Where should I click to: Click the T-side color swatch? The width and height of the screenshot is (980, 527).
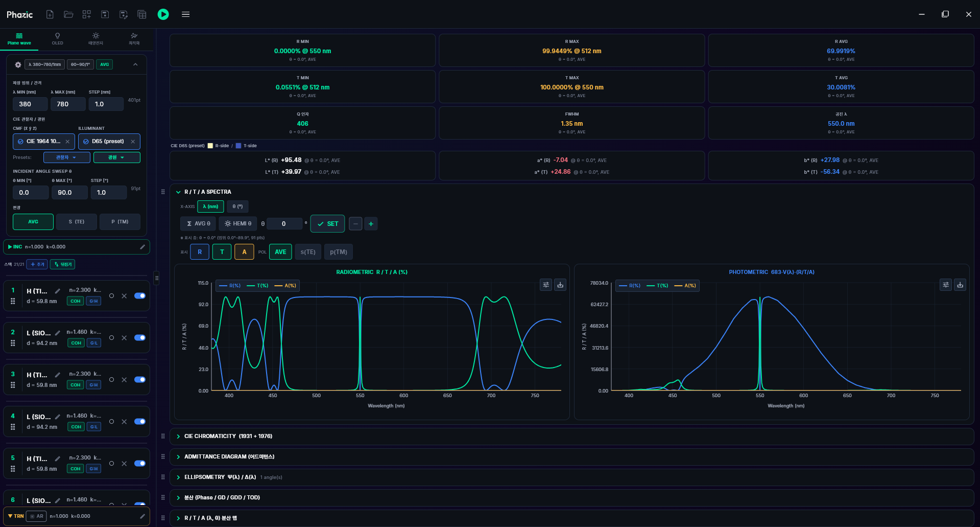[x=238, y=146]
